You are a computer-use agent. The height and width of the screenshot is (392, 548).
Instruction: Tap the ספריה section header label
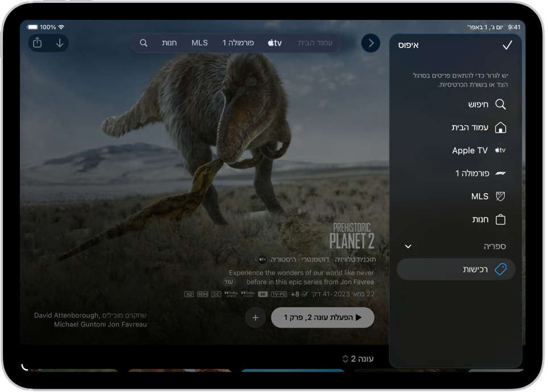[495, 246]
